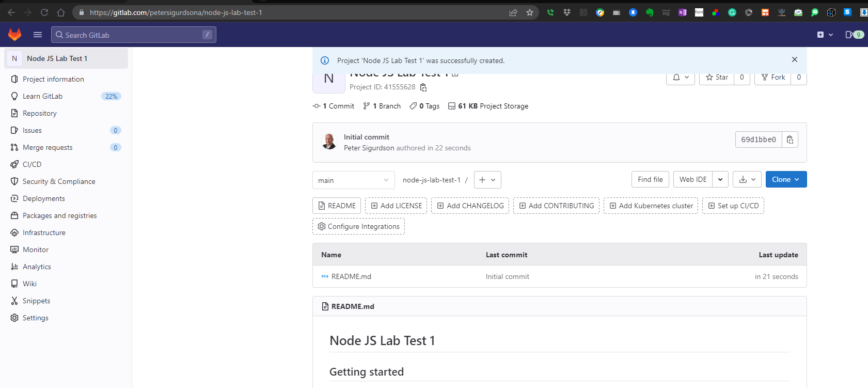Click the node-js-lab-test-1 breadcrumb
The height and width of the screenshot is (388, 868).
click(x=432, y=180)
